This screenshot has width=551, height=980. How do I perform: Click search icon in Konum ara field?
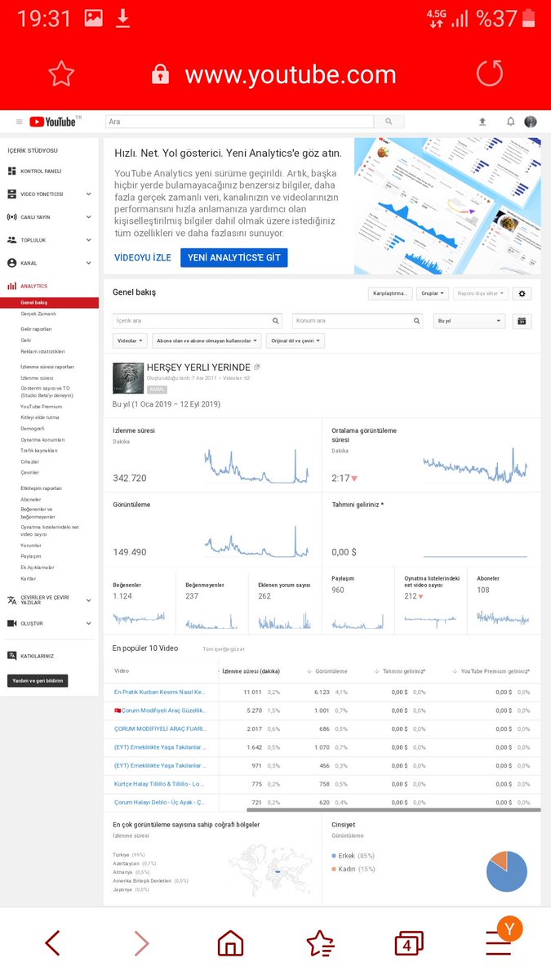[417, 321]
